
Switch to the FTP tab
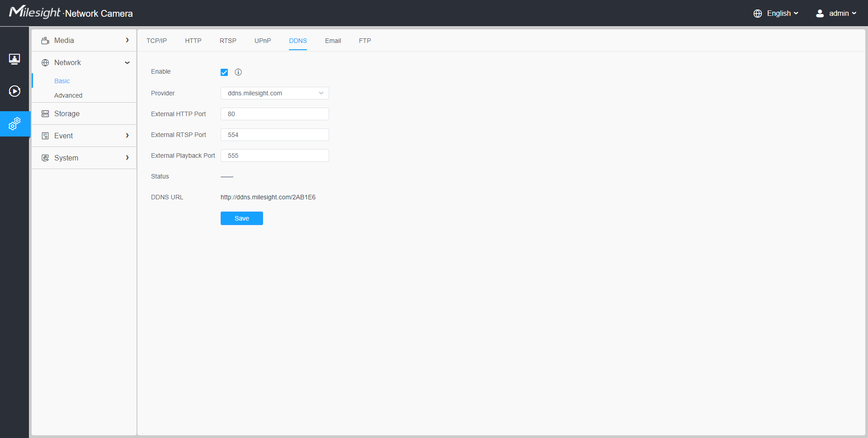coord(365,41)
